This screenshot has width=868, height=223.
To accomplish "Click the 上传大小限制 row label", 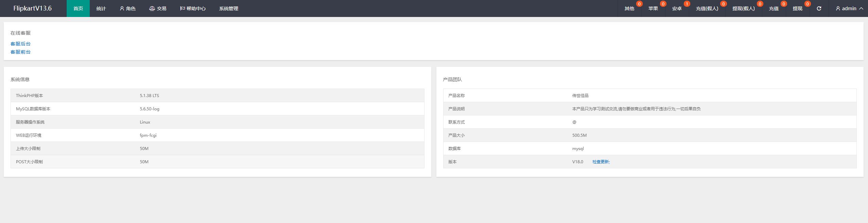I will [28, 149].
